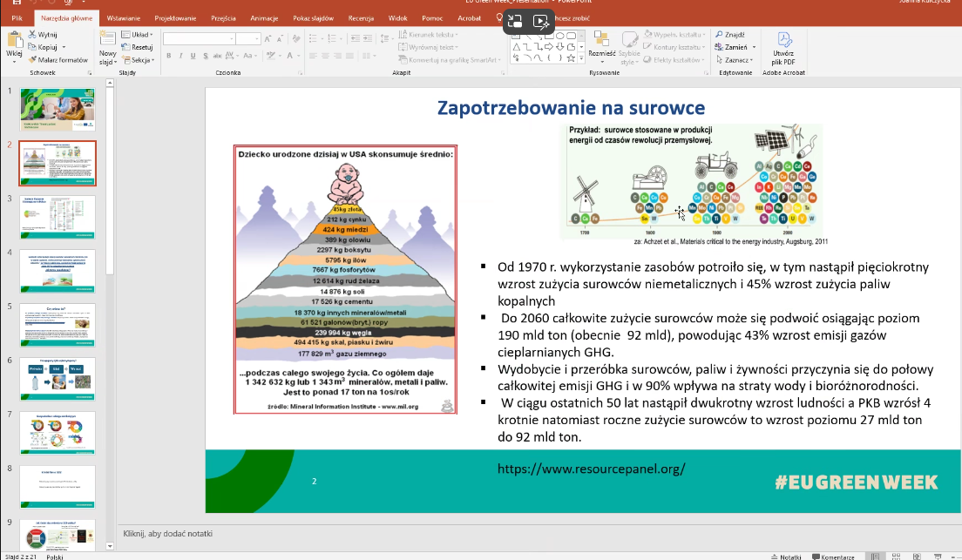Viewport: 962px width, 560px height.
Task: Toggle italic formatting (I)
Action: point(181,56)
